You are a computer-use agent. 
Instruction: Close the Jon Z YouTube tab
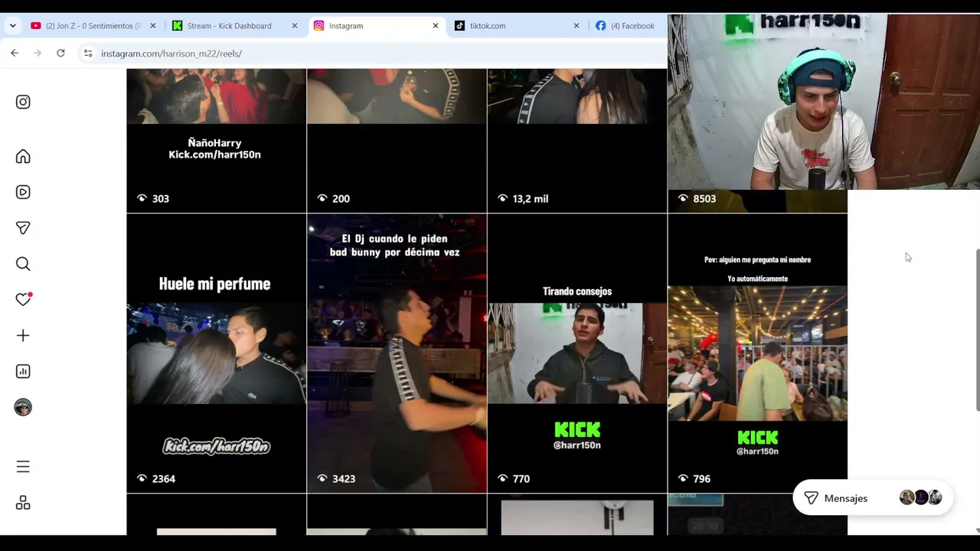click(153, 26)
